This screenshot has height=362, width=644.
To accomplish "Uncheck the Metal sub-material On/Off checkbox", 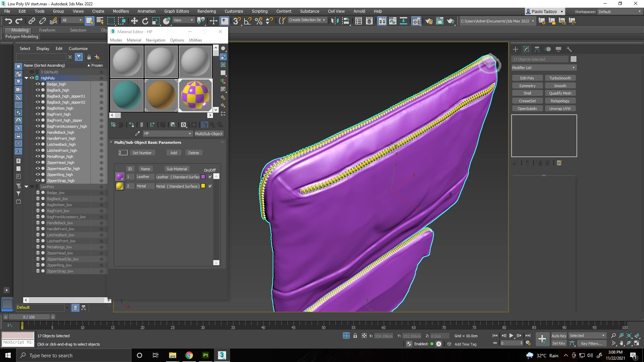I will [210, 186].
